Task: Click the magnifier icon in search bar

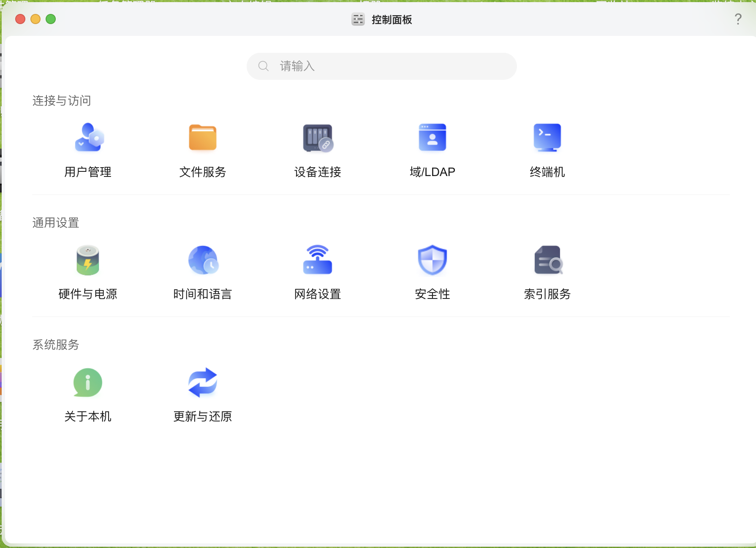Action: pyautogui.click(x=264, y=66)
